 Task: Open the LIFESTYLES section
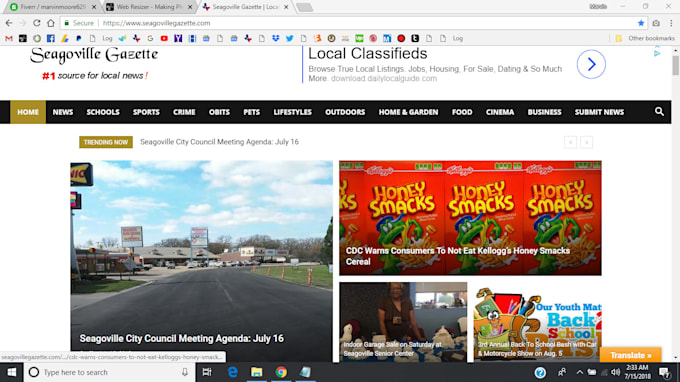[292, 112]
